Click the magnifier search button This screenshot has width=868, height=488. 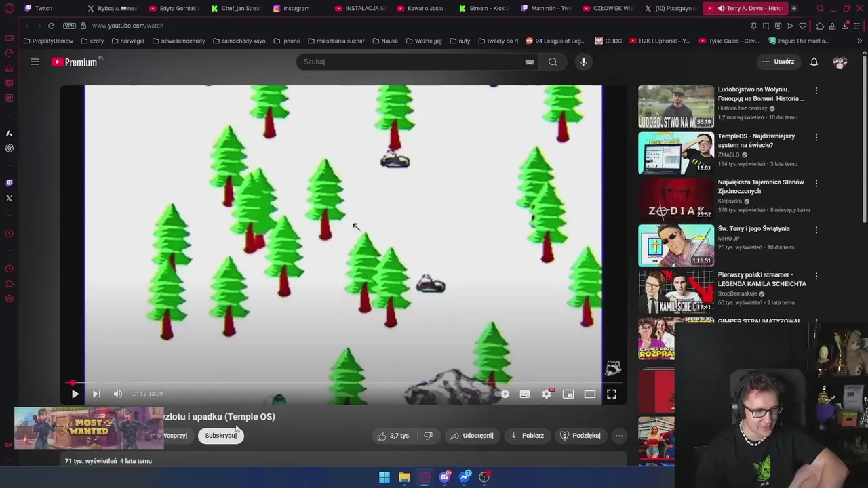tap(553, 62)
